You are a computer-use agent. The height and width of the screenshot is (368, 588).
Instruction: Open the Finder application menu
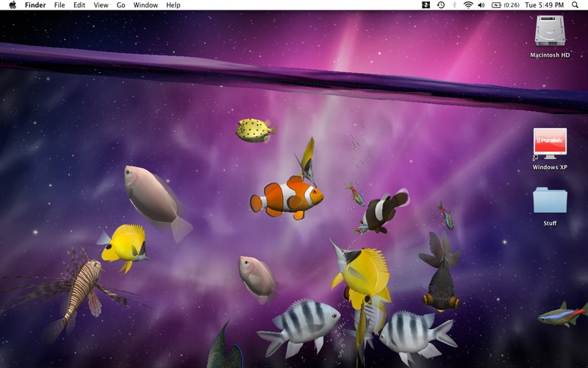point(35,5)
